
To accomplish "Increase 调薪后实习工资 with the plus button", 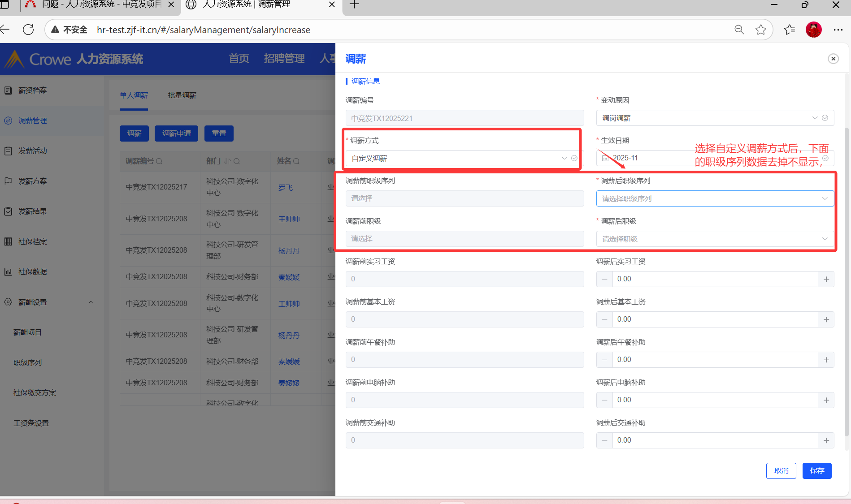I will [x=826, y=279].
